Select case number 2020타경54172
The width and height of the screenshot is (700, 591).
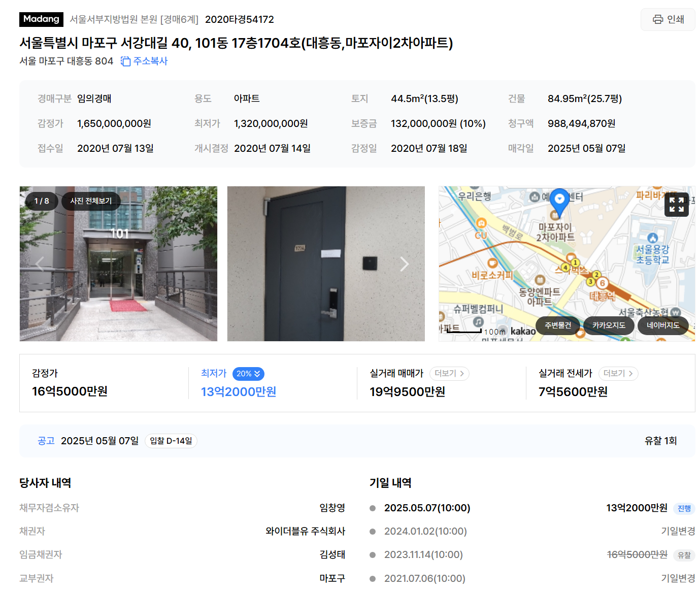pos(240,19)
